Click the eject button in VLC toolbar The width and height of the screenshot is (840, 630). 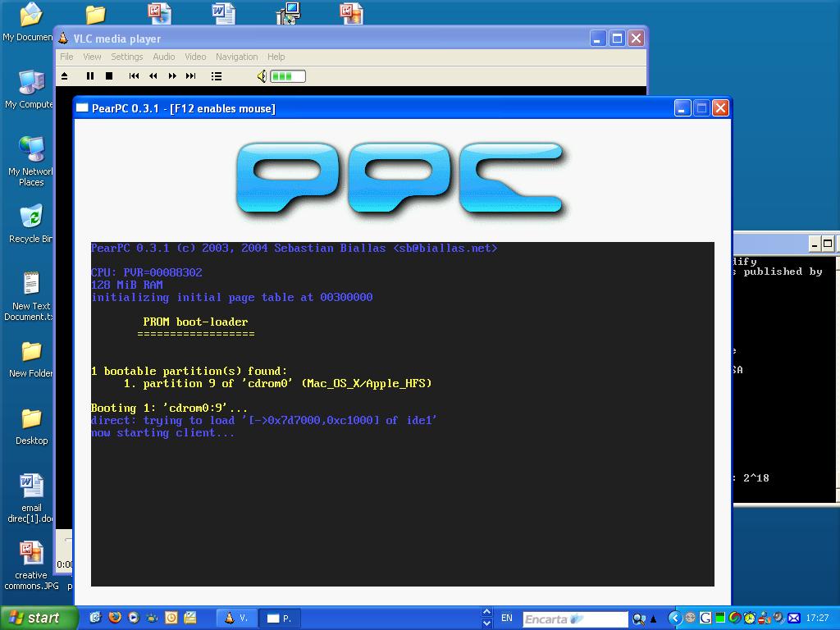pyautogui.click(x=64, y=76)
